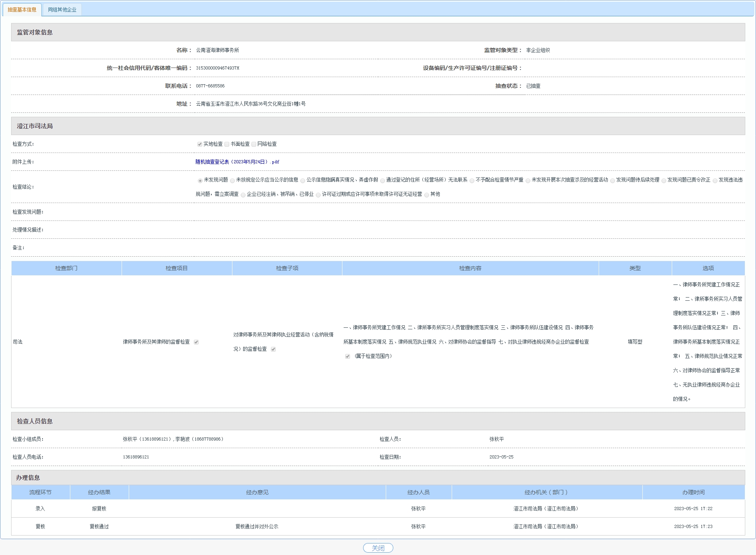Select the 其他 radio button

(x=427, y=195)
